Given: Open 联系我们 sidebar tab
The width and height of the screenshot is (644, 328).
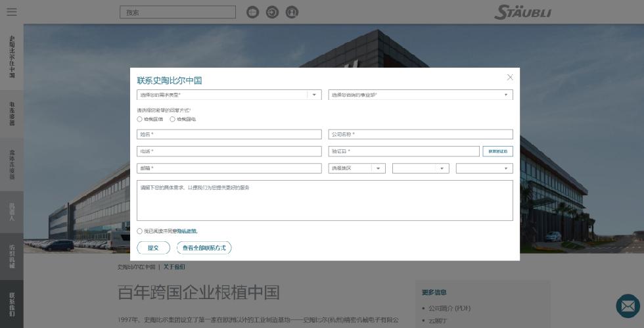Looking at the screenshot, I should pyautogui.click(x=12, y=304).
